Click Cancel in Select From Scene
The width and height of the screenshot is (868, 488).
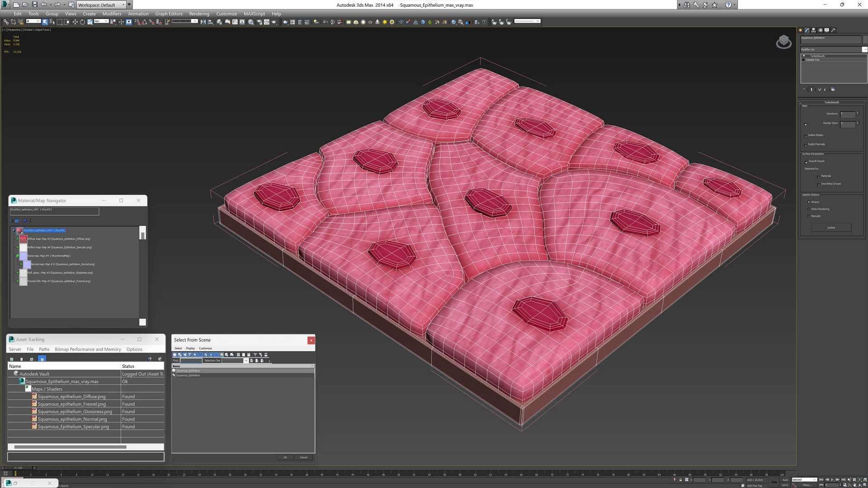tap(303, 457)
